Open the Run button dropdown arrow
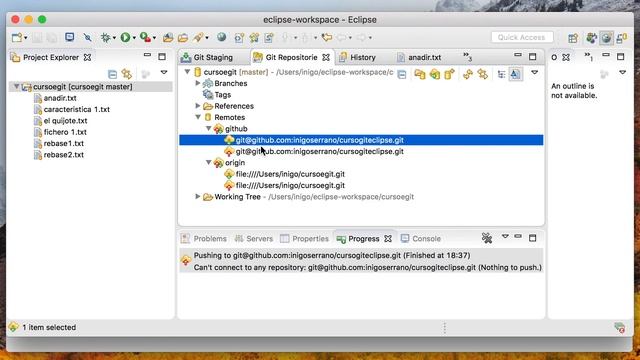640x360 pixels. [x=134, y=38]
